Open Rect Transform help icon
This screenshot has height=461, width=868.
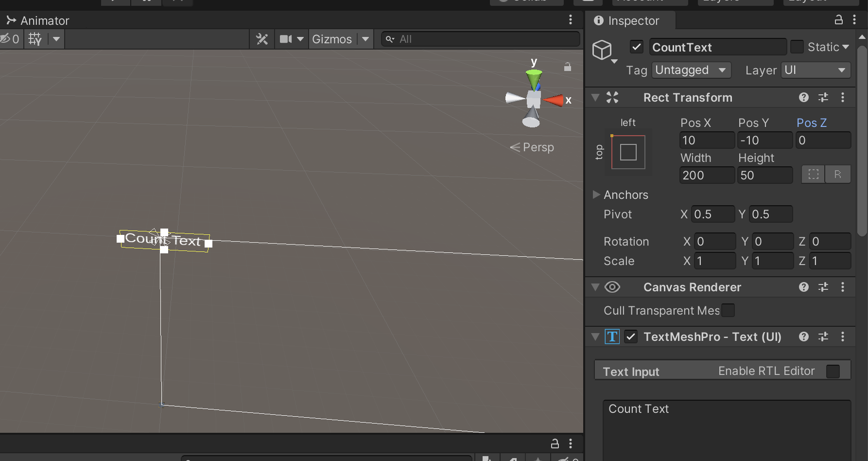(804, 97)
